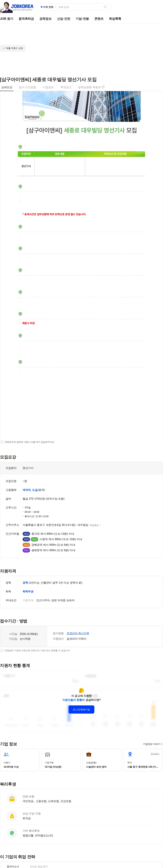
Task: Select the 상세요강 tab
Action: (x=7, y=87)
